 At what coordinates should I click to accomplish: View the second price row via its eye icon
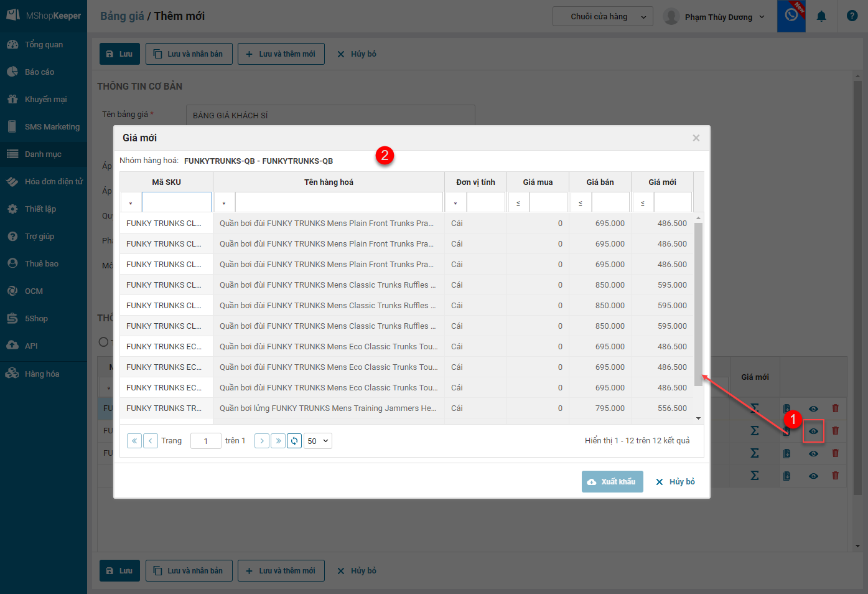(813, 431)
